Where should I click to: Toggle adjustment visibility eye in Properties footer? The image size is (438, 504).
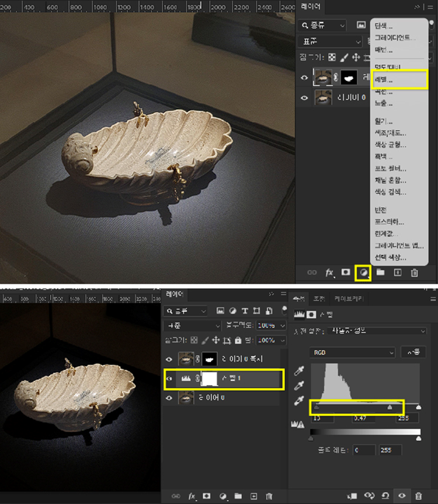point(402,496)
